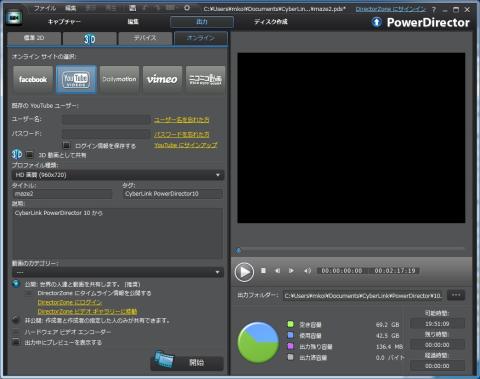Open the Edit menu in title bar
480x379 pixels.
(71, 8)
